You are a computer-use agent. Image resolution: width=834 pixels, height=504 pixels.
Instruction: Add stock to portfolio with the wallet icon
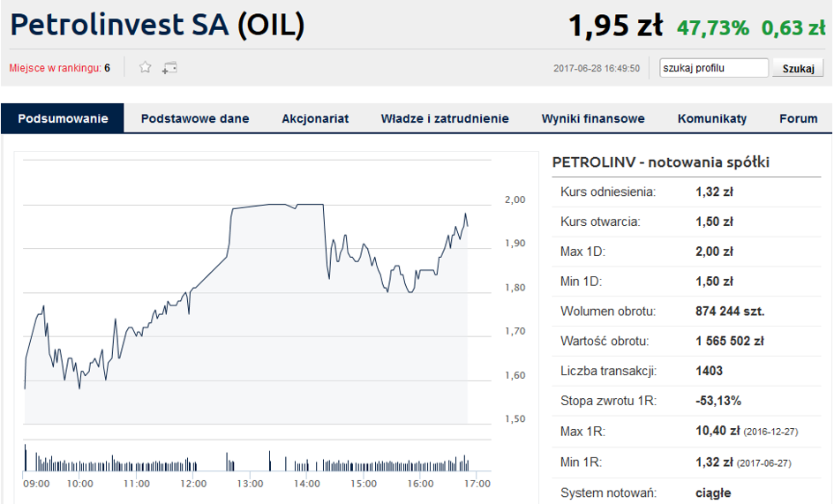pyautogui.click(x=169, y=68)
